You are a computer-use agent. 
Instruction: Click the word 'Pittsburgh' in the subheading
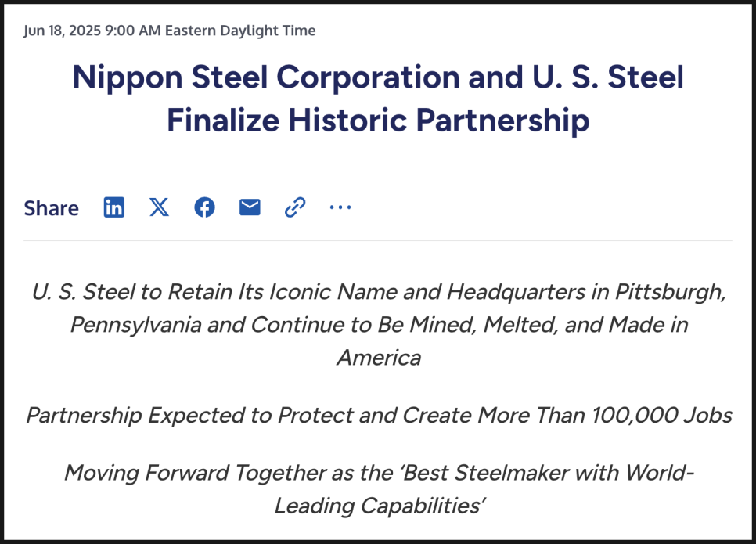tap(671, 292)
